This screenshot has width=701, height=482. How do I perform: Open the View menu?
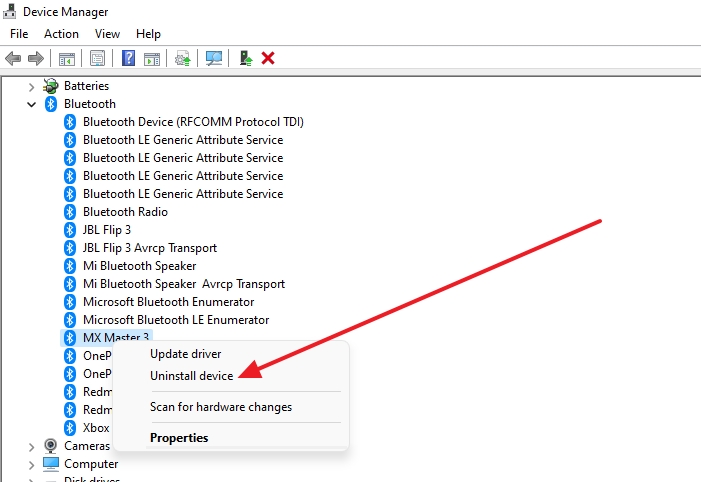click(107, 34)
